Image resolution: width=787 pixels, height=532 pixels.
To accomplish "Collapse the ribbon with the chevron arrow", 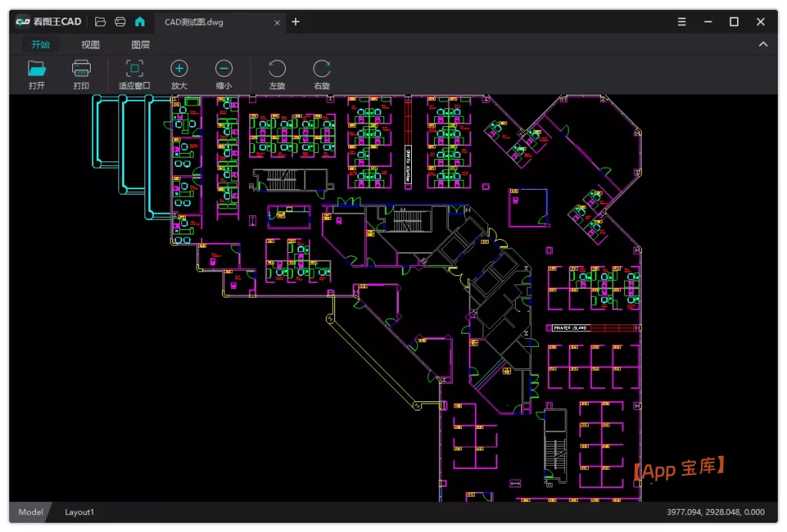I will (x=763, y=45).
